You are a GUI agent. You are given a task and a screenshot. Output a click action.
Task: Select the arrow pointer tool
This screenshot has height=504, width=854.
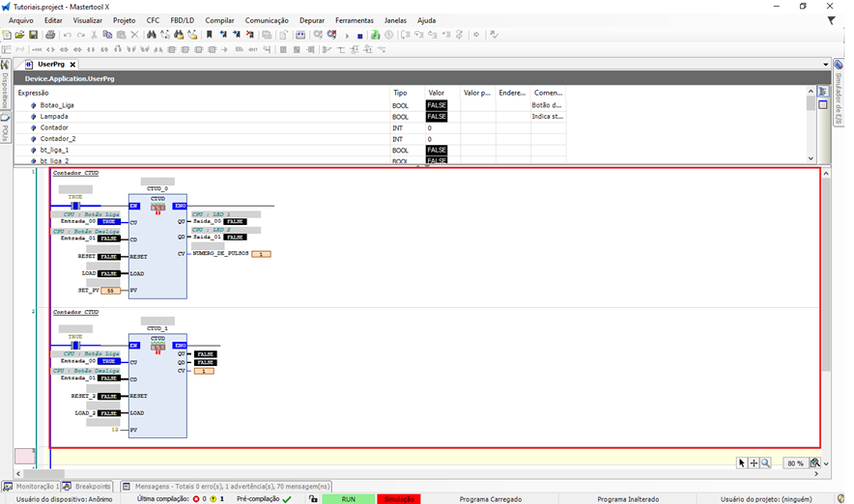pyautogui.click(x=742, y=463)
